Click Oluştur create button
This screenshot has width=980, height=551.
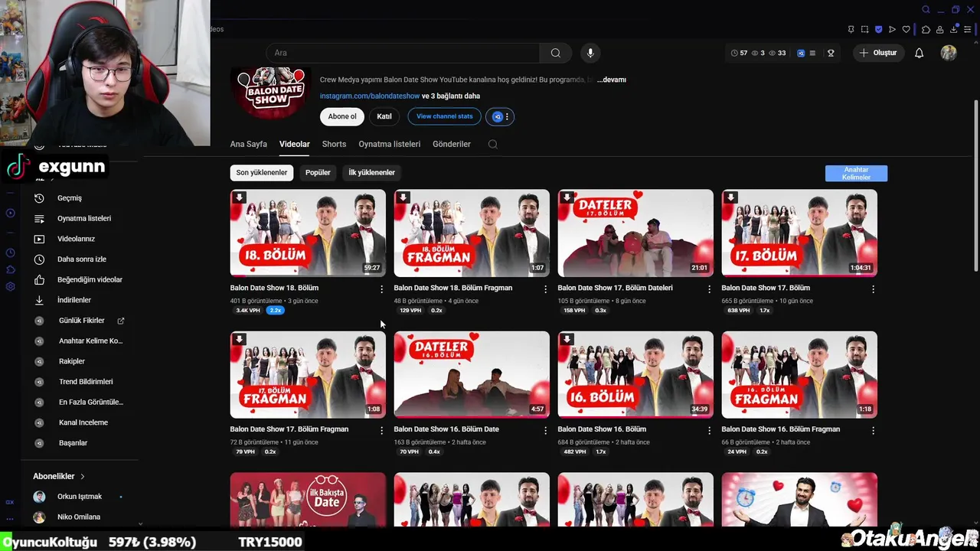click(877, 53)
